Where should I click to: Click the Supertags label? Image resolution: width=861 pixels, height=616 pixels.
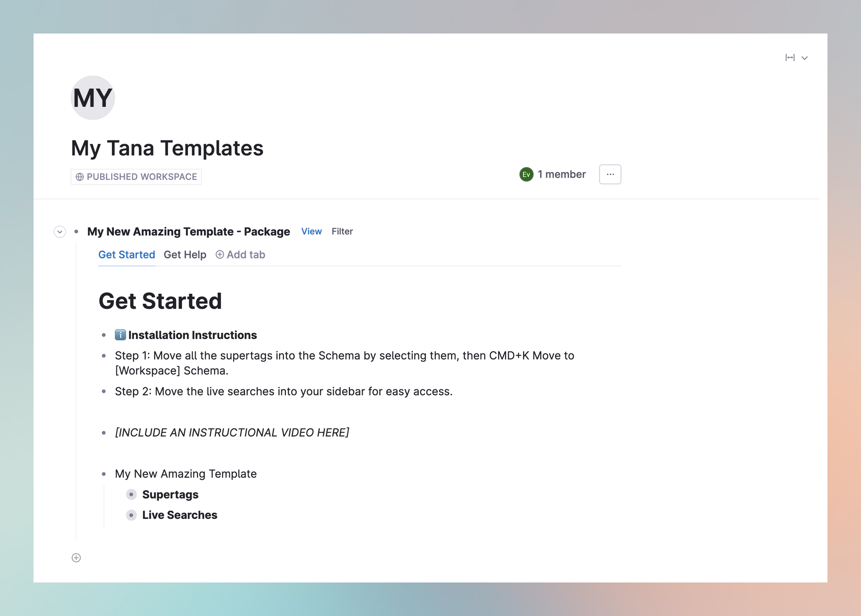coord(170,495)
